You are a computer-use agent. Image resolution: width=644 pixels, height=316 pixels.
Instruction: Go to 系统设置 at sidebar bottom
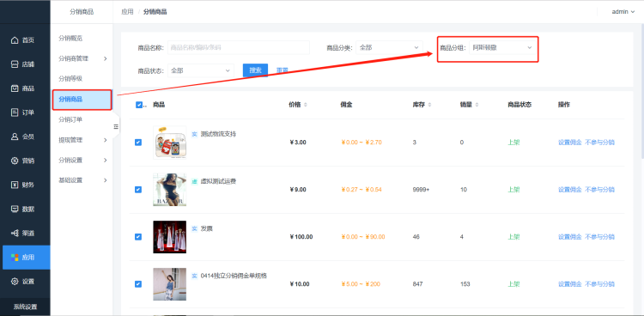[25, 307]
